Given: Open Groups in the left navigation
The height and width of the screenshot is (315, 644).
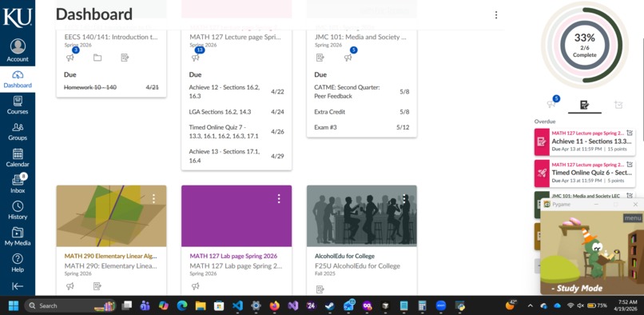Looking at the screenshot, I should pyautogui.click(x=18, y=131).
